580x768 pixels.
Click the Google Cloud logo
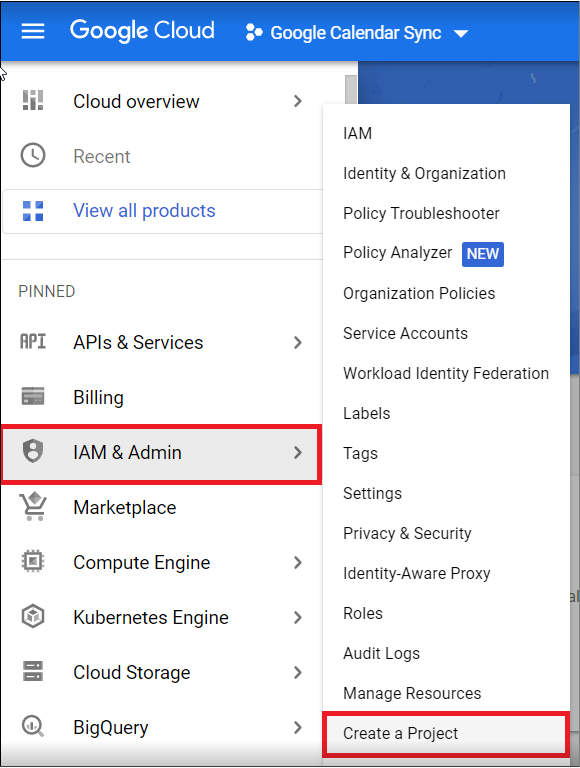pyautogui.click(x=142, y=31)
